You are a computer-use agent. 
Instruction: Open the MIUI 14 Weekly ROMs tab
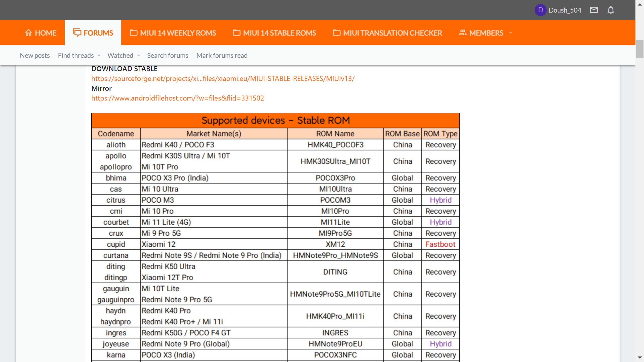click(178, 33)
